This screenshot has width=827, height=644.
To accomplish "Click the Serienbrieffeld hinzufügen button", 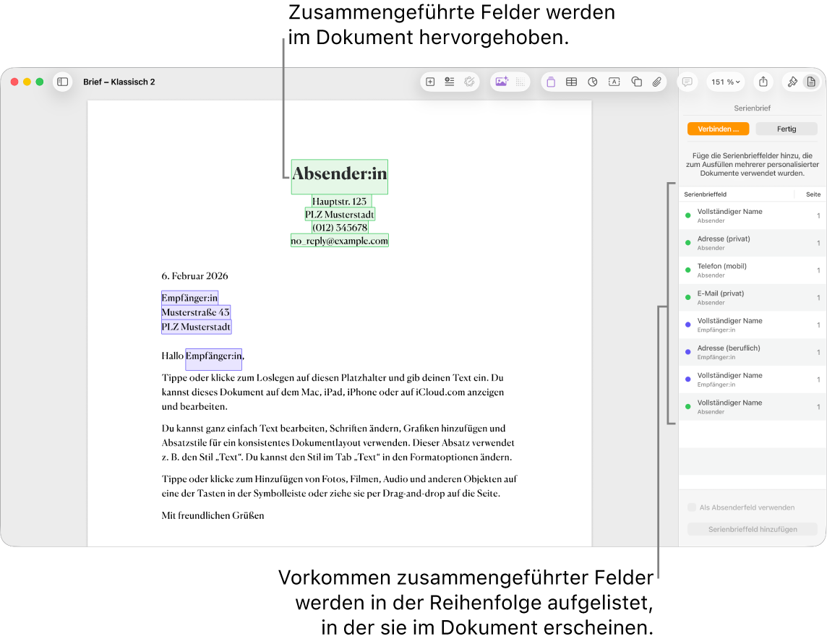I will tap(752, 529).
